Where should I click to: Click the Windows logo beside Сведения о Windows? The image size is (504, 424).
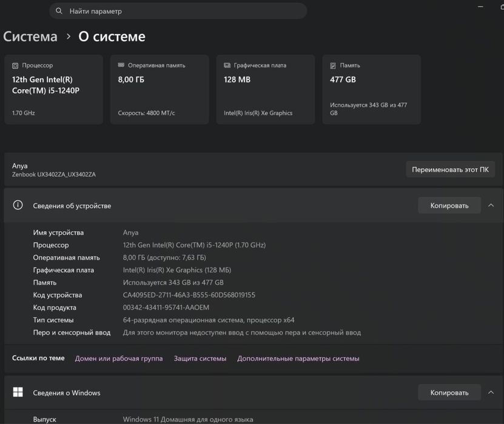pyautogui.click(x=18, y=392)
